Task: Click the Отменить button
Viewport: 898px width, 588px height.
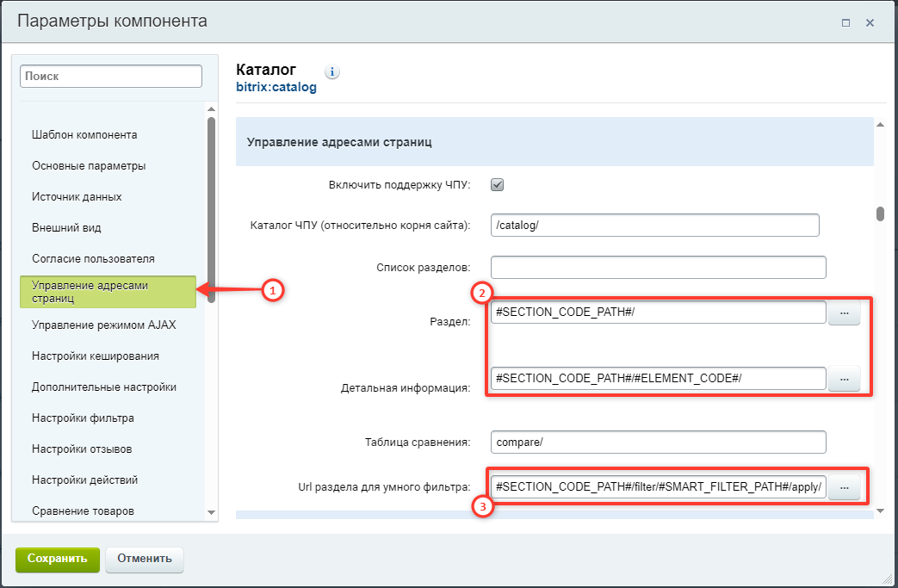Action: point(145,559)
